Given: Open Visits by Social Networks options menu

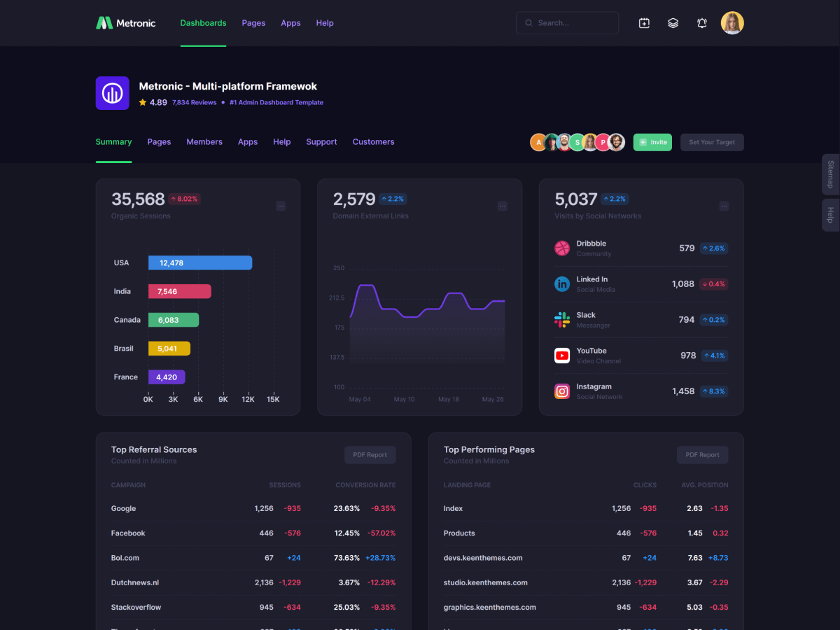Looking at the screenshot, I should [x=724, y=206].
